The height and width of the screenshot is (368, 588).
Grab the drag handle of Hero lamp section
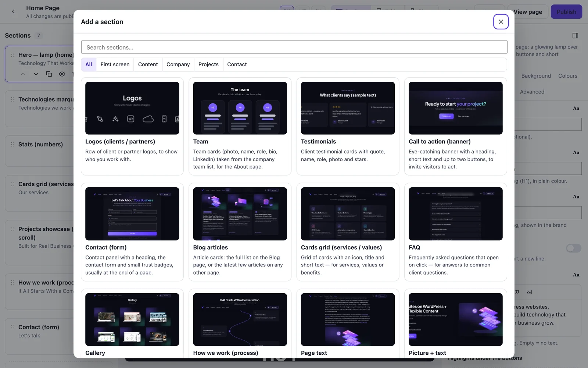coord(12,55)
